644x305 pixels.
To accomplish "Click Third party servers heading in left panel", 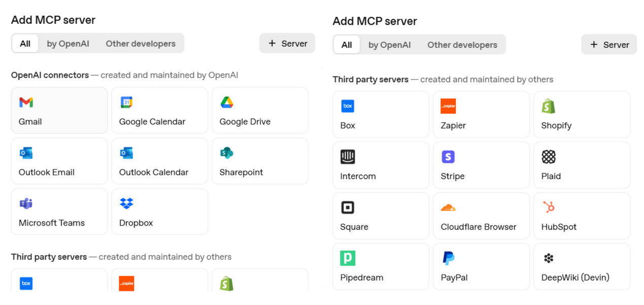I will pos(49,257).
